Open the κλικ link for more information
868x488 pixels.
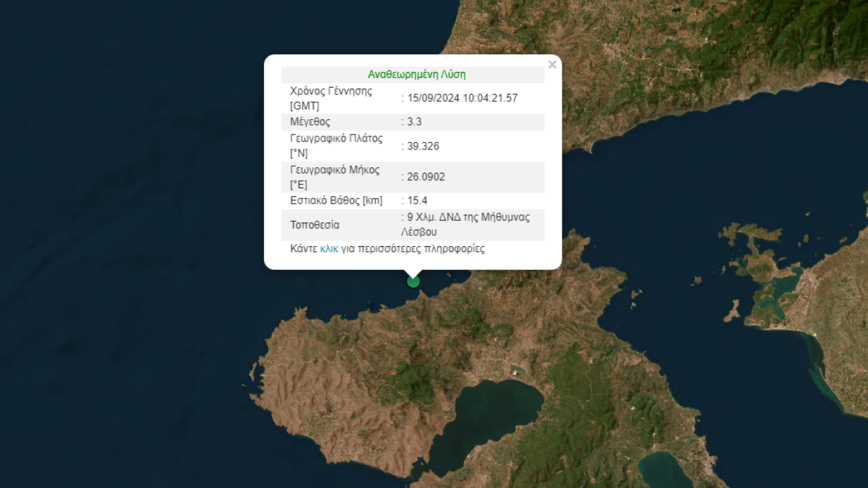point(329,248)
